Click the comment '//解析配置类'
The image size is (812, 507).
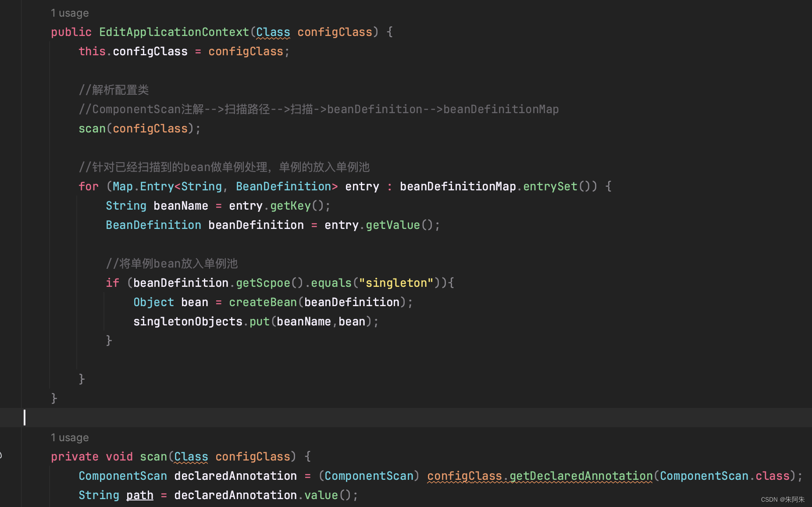click(x=114, y=90)
